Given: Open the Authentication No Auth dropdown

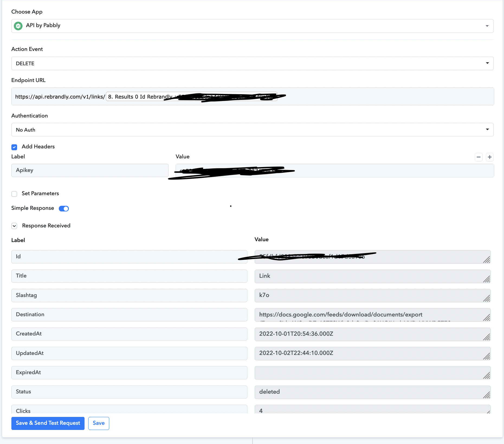Looking at the screenshot, I should (253, 130).
